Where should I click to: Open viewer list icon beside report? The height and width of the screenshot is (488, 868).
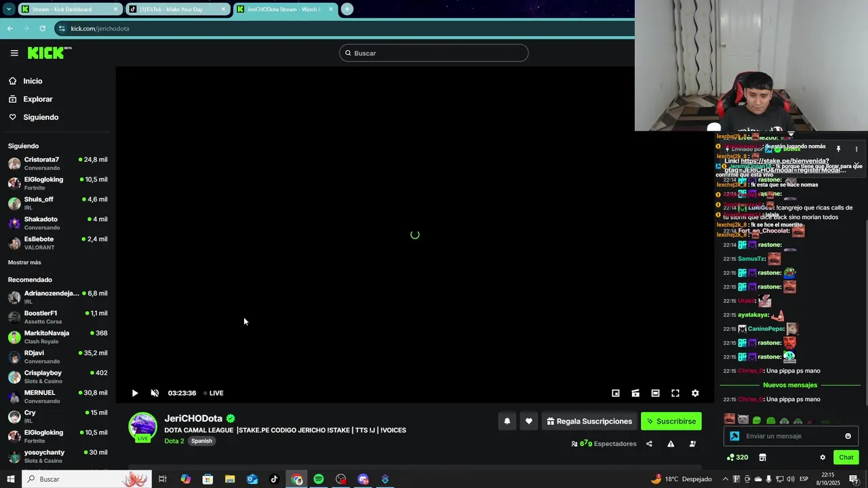692,444
